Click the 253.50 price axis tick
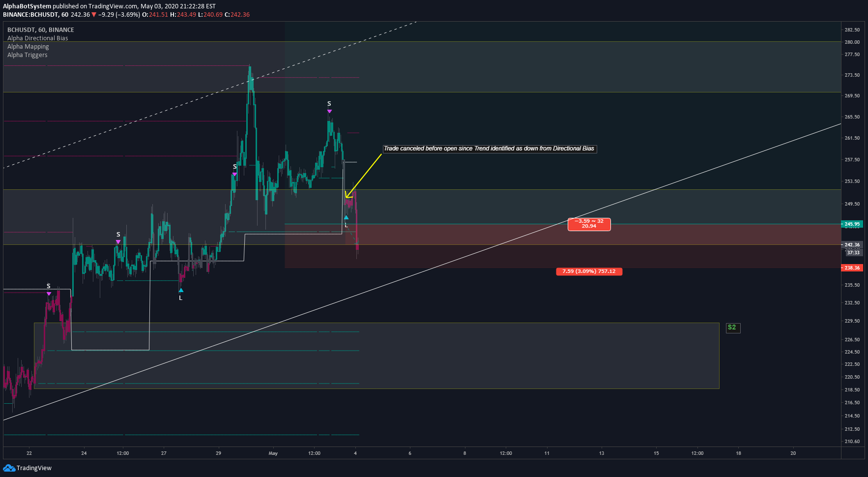The height and width of the screenshot is (477, 868). 852,181
